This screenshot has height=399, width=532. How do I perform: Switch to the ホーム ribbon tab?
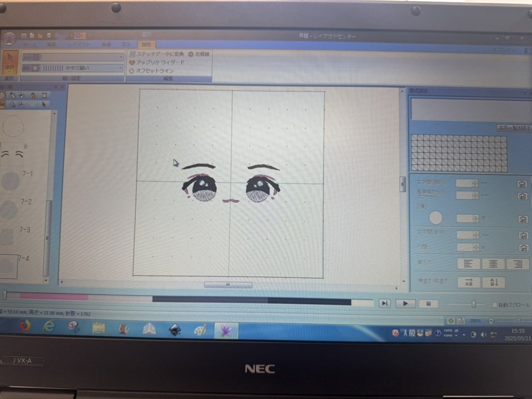pos(30,45)
